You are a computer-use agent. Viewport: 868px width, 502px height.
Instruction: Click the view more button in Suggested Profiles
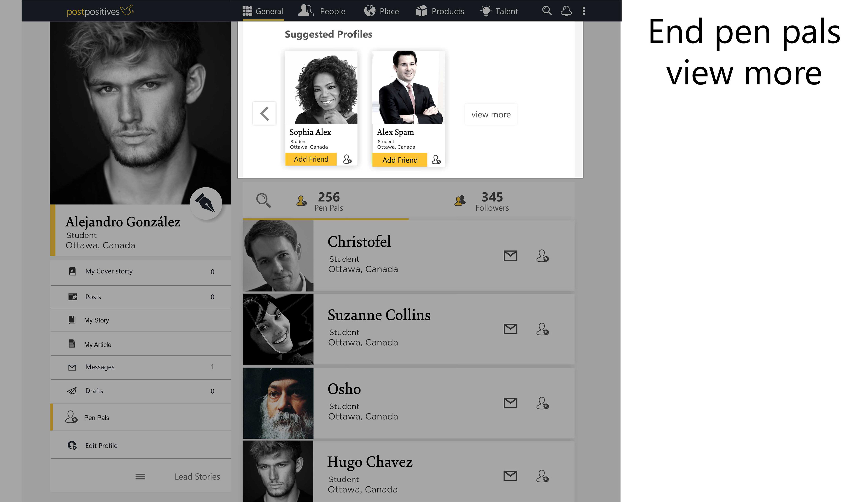[491, 114]
